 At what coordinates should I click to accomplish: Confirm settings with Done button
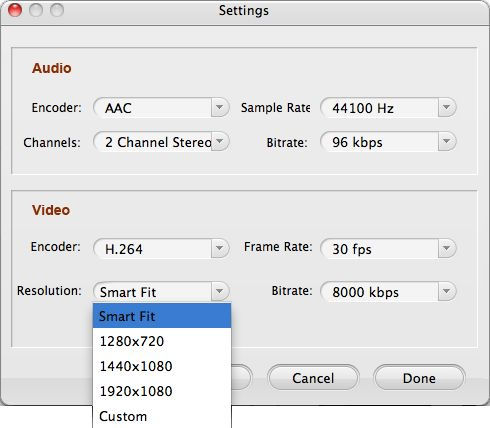419,378
